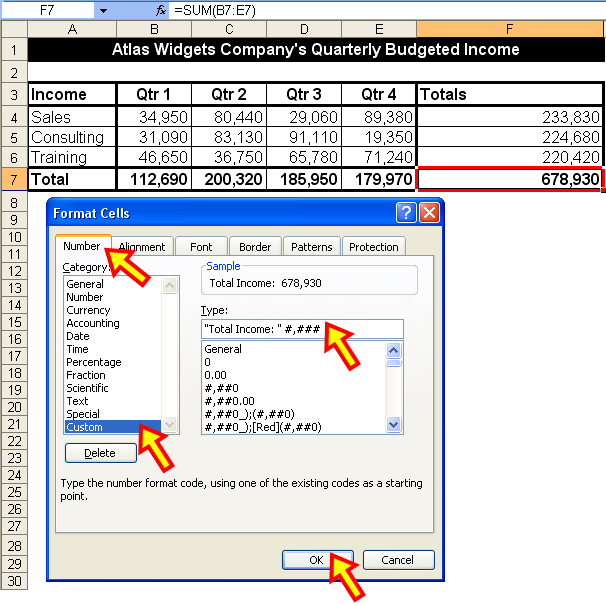The width and height of the screenshot is (606, 604).
Task: Open the Font tab
Action: [201, 247]
